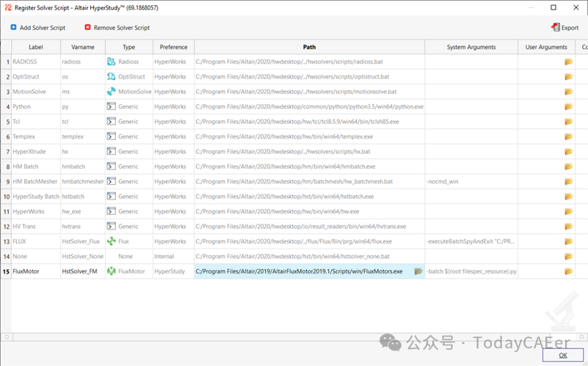
Task: Click the System Arguments column header
Action: point(471,47)
